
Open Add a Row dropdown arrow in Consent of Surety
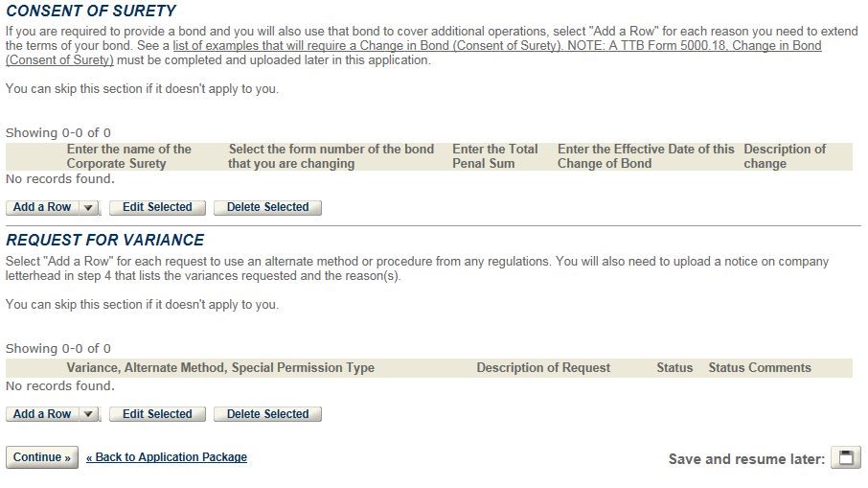pyautogui.click(x=88, y=208)
